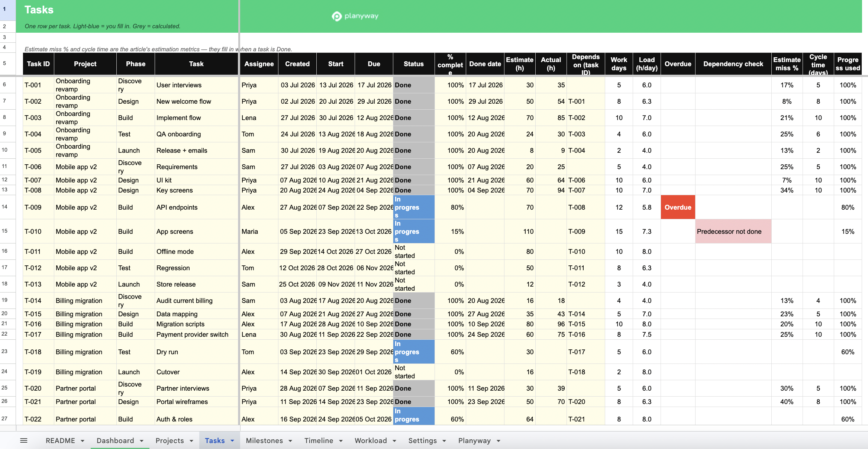Open the Workload sheet tab
868x449 pixels.
tap(371, 440)
